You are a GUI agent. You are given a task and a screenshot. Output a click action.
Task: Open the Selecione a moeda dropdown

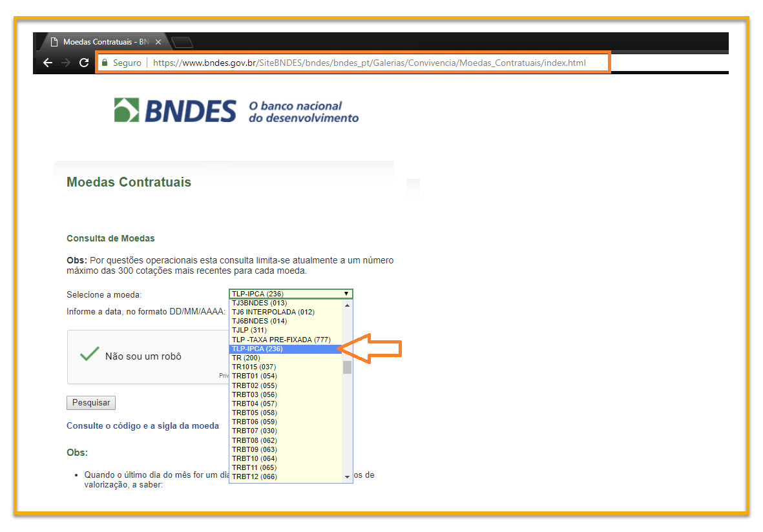pyautogui.click(x=291, y=294)
